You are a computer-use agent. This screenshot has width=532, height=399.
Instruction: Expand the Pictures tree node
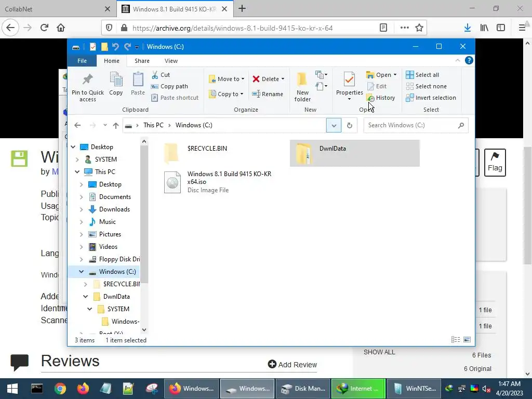82,234
